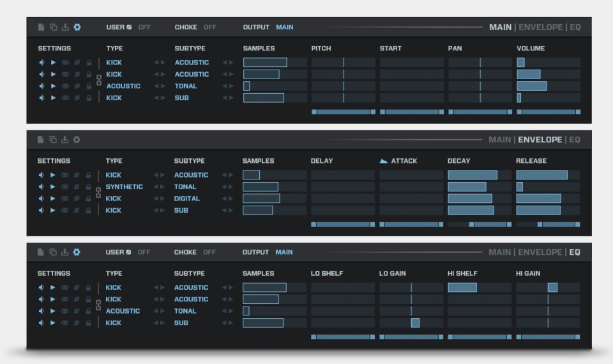The image size is (613, 364).
Task: Toggle USER OFF in the EQ panel
Action: tap(142, 252)
